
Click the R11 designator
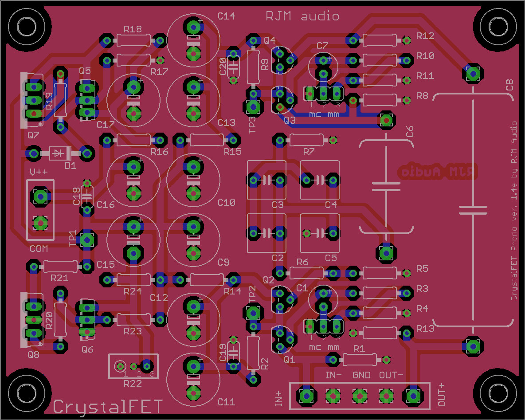pyautogui.click(x=425, y=76)
